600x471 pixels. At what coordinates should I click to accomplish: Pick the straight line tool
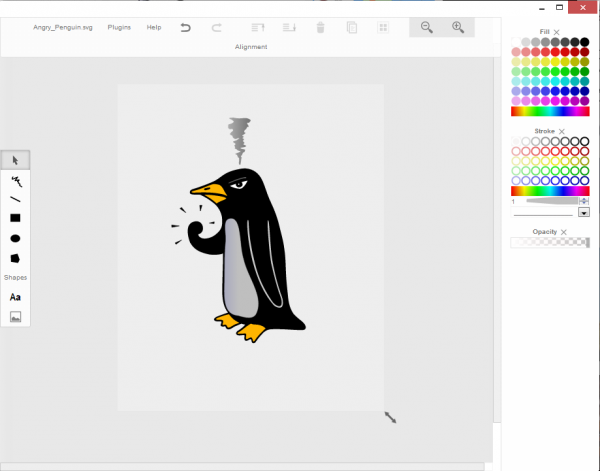tap(15, 199)
